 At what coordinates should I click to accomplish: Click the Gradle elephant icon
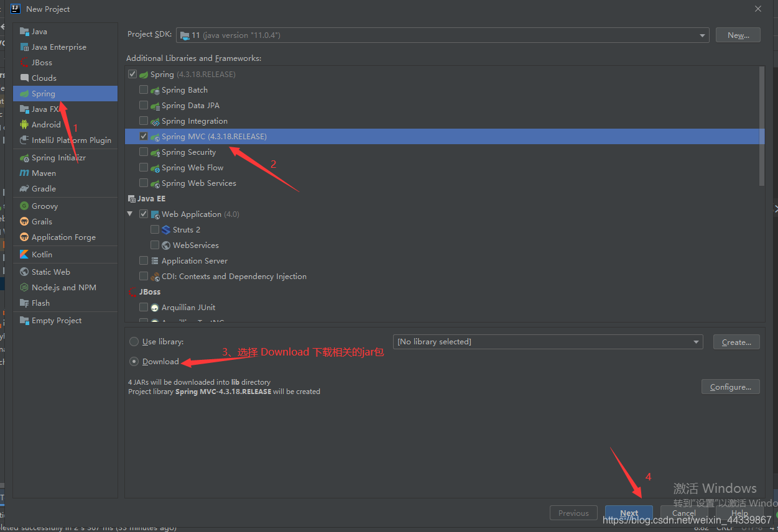point(24,188)
